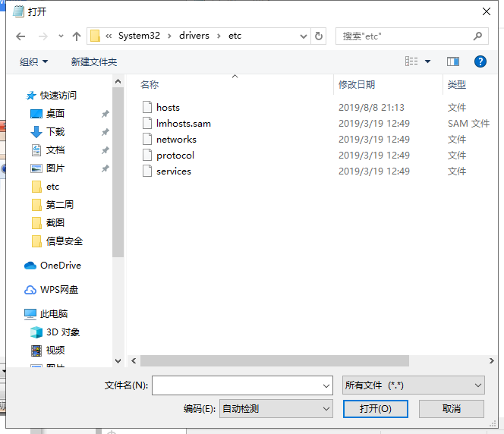Screen dimensions: 504x434
Task: Go back to previous folder
Action: [x=20, y=36]
